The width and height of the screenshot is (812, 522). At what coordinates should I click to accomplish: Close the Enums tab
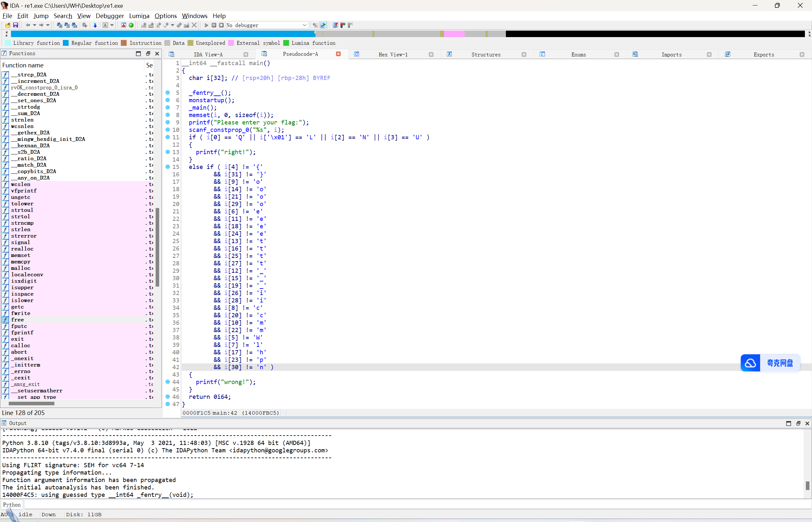click(x=616, y=54)
